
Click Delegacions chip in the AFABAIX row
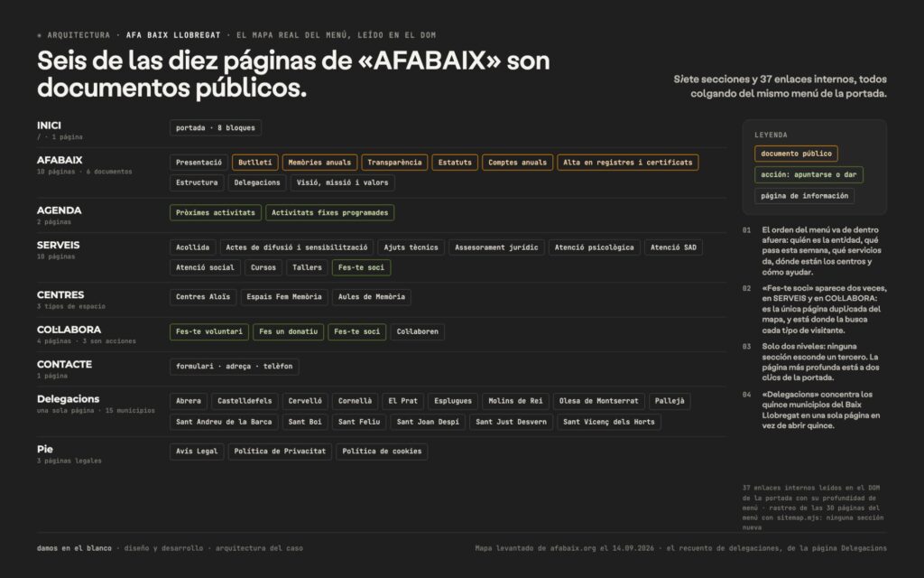point(257,182)
